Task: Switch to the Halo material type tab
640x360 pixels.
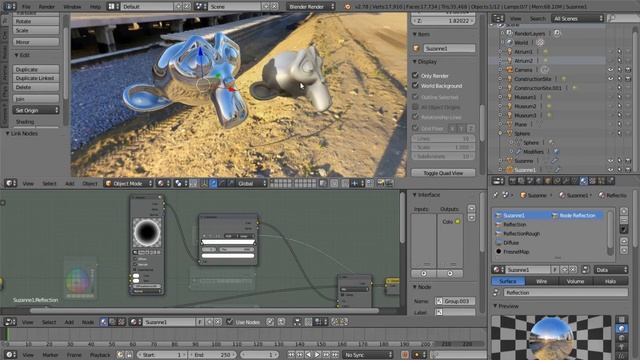Action: coord(610,281)
